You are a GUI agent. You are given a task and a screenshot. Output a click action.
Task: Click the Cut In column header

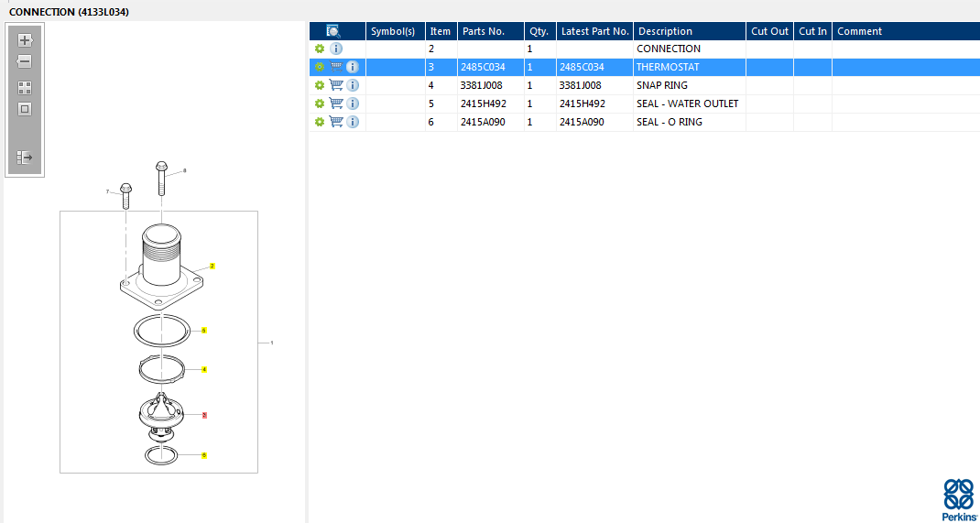point(813,31)
